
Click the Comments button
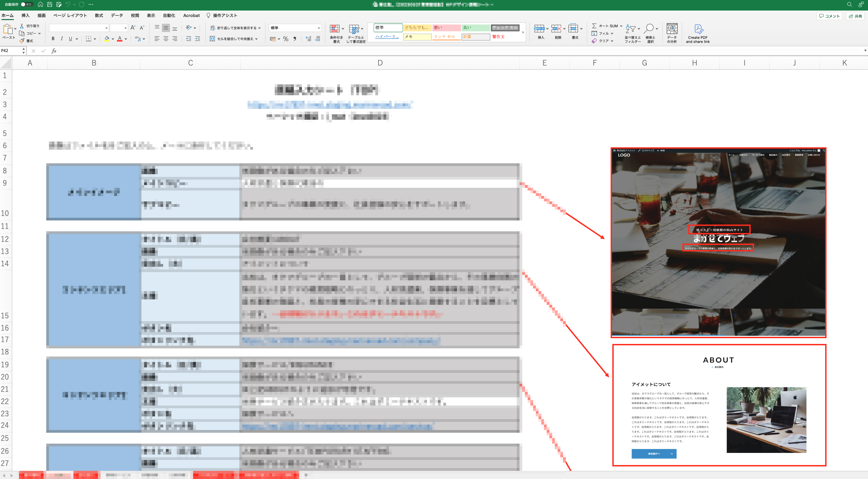829,16
